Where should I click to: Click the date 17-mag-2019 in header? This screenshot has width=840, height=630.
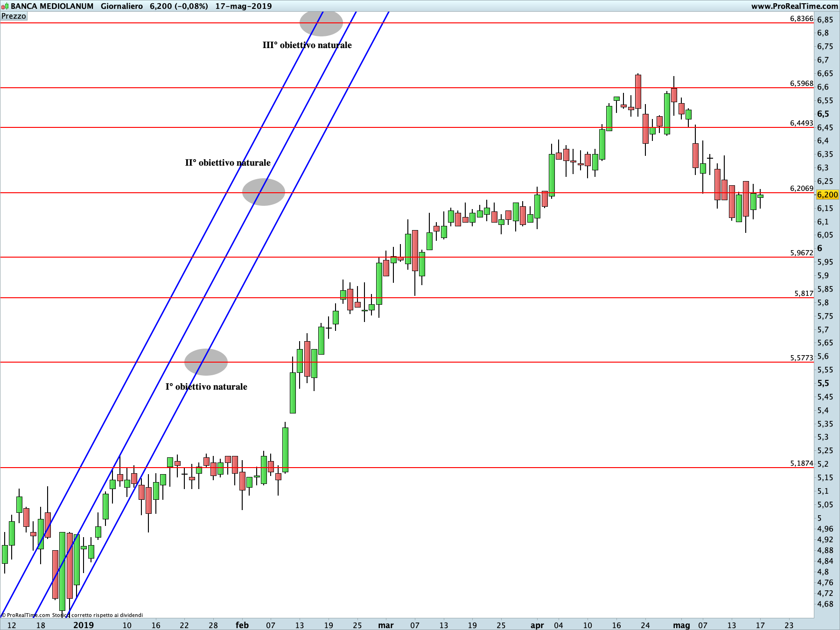(244, 6)
